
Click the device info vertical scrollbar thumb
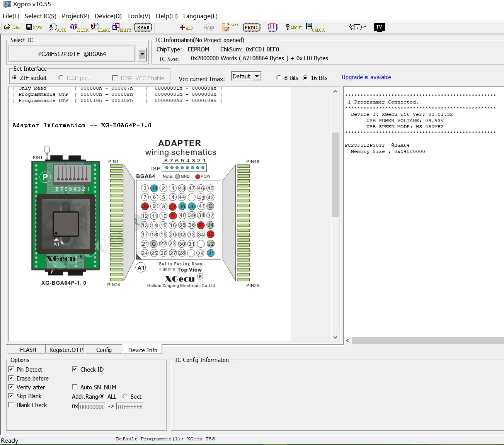335,175
